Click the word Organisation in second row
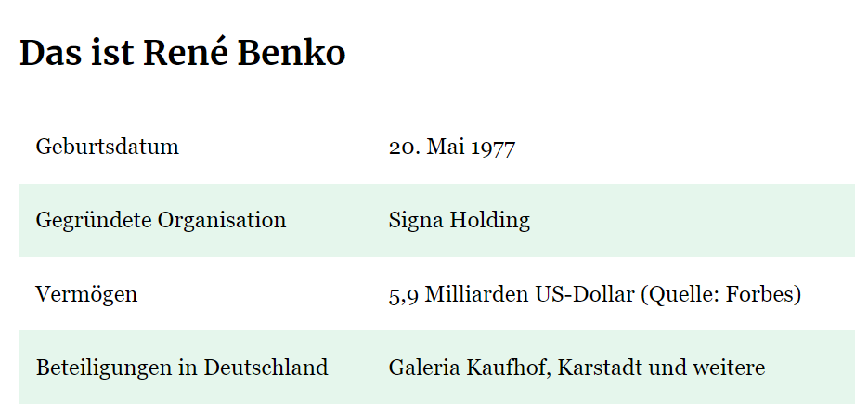Viewport: 868px width, 413px height. [222, 220]
